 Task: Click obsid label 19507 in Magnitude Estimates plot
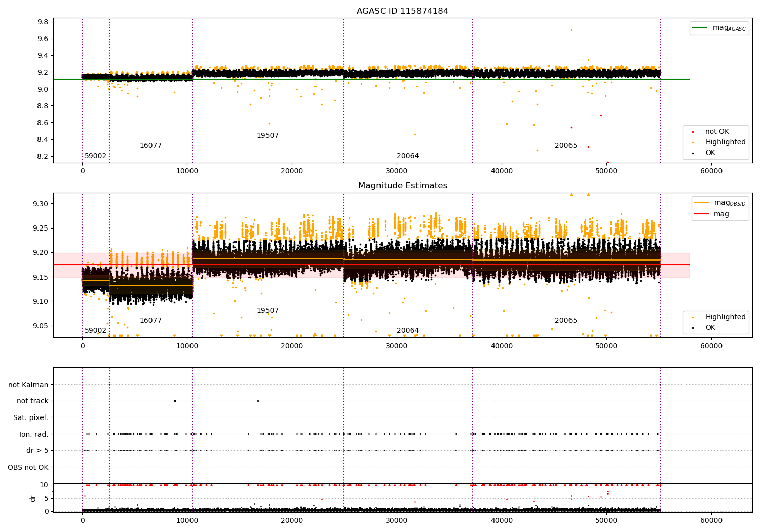pos(268,311)
